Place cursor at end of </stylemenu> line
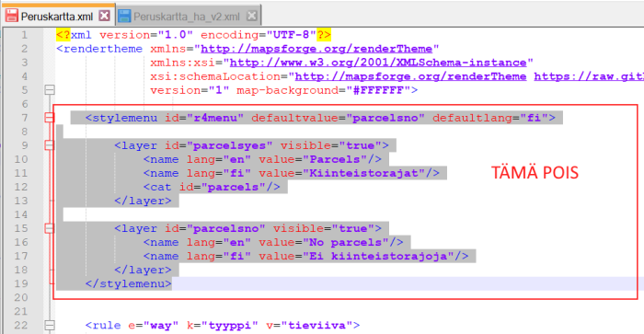The width and height of the screenshot is (644, 334). (173, 284)
